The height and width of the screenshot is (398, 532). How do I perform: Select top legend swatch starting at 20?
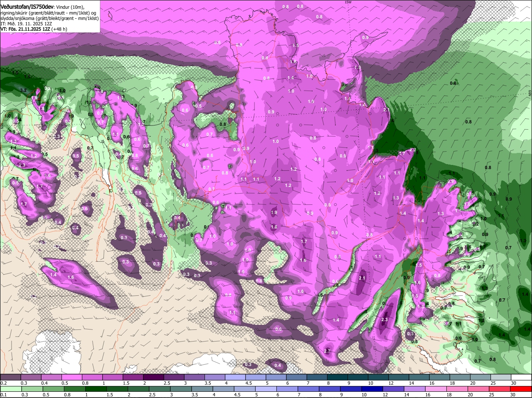[x=480, y=377]
